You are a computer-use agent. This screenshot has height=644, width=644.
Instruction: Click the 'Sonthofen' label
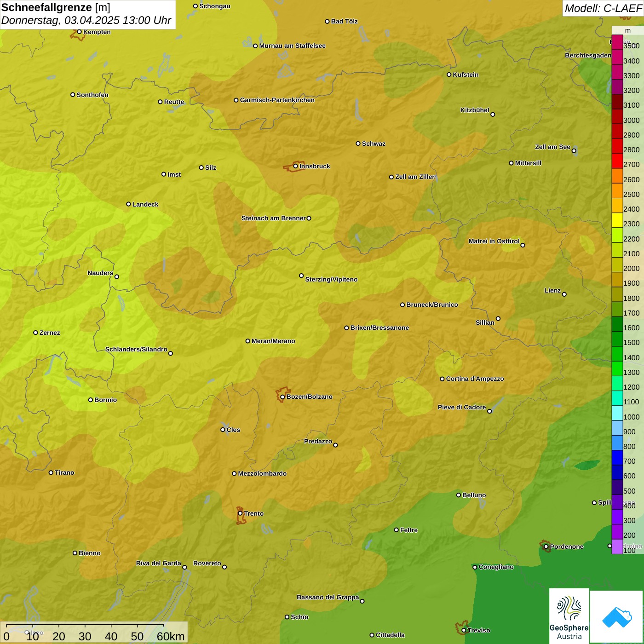(92, 95)
